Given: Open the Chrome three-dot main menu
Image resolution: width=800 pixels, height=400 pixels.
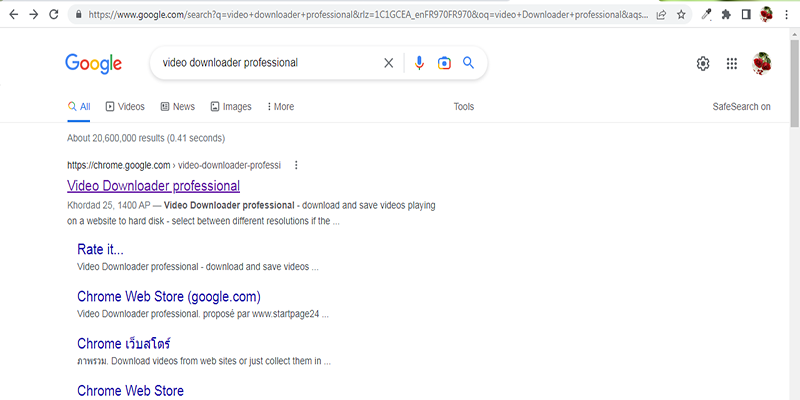Looking at the screenshot, I should [787, 15].
